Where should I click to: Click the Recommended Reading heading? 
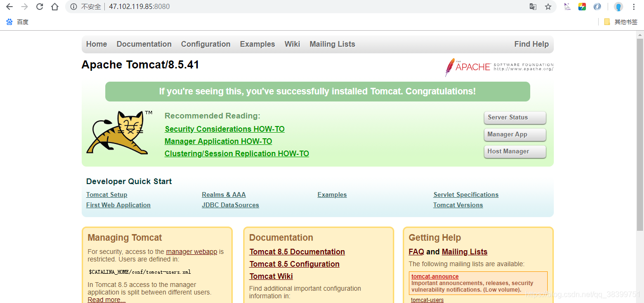pyautogui.click(x=212, y=116)
